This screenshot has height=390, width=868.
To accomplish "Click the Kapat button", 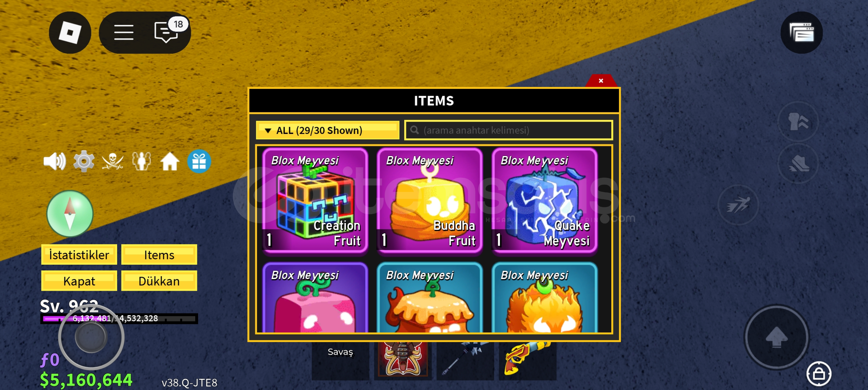I will pyautogui.click(x=79, y=281).
